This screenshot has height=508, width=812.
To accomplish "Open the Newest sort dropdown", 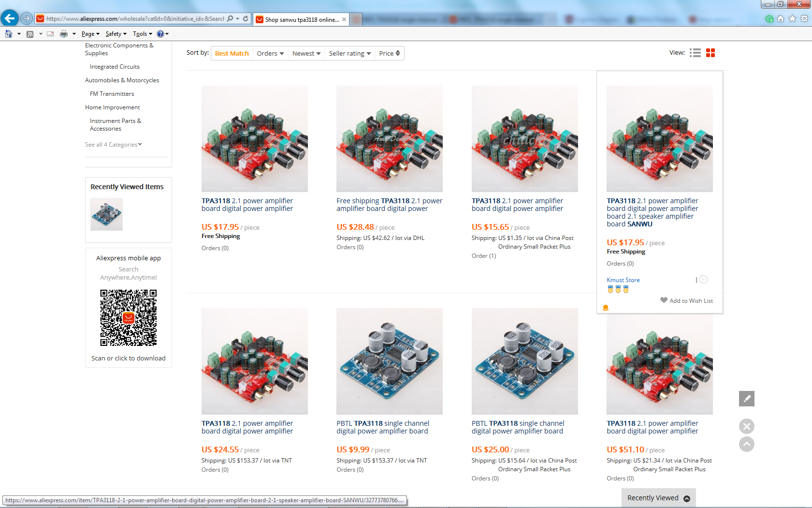I will 306,53.
